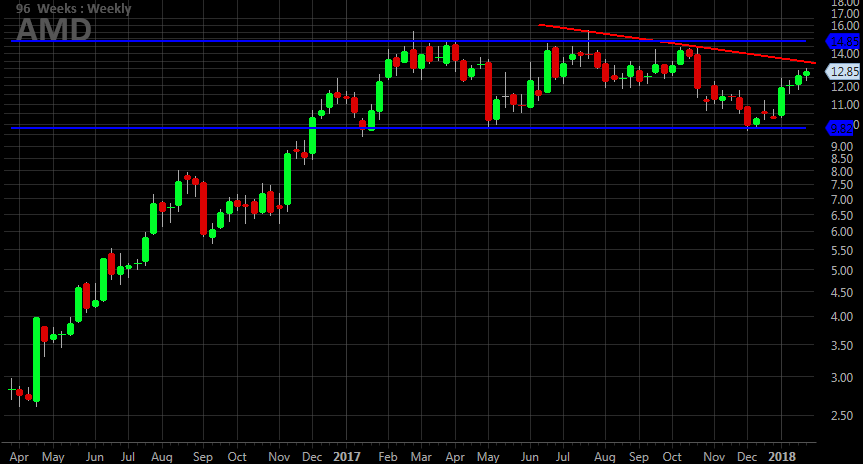Click the 9.00 price axis label

point(842,147)
